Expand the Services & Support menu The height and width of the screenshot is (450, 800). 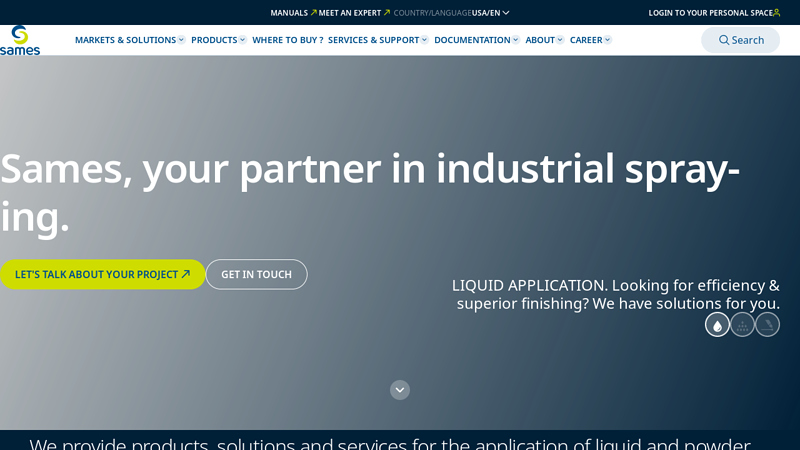[x=377, y=40]
